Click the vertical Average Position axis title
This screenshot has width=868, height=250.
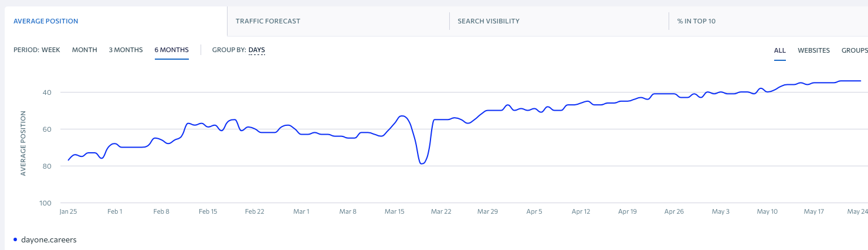23,143
